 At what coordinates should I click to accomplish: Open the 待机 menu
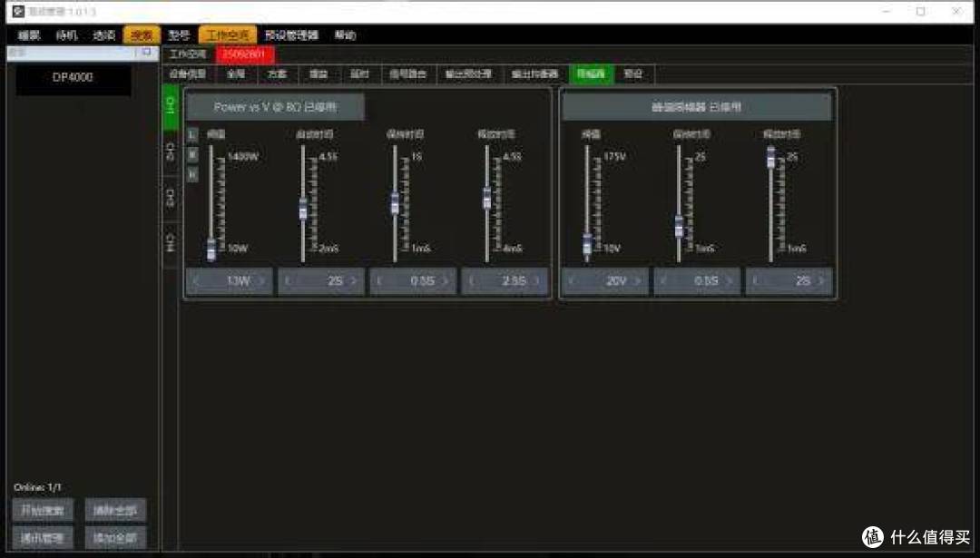coord(67,35)
